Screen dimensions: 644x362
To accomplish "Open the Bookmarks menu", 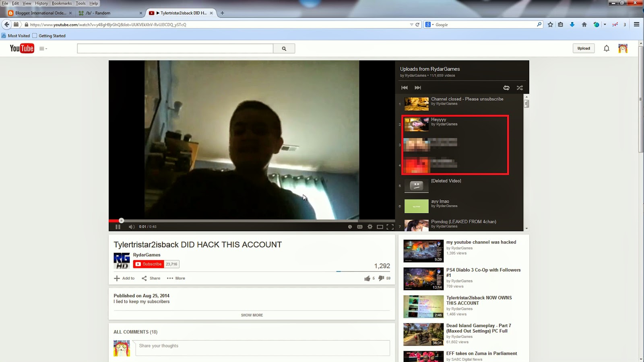I will point(62,3).
